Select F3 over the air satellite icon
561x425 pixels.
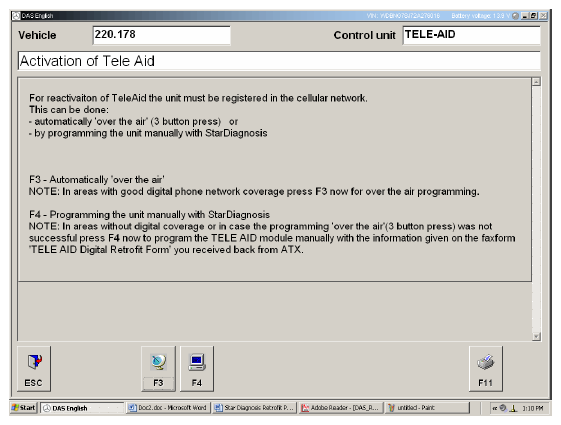(x=158, y=369)
